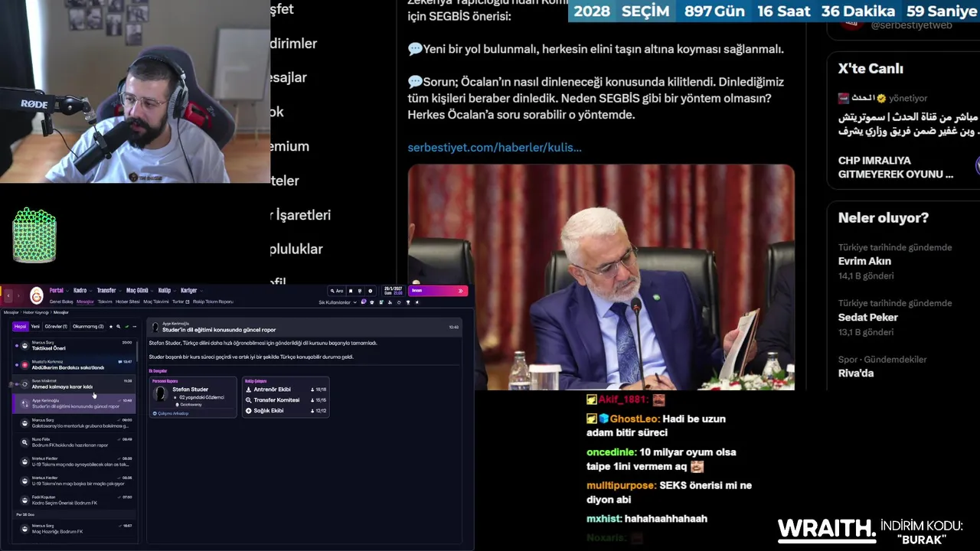Open the Abdülkerim Bardakcı sakatlandı message
Image resolution: width=980 pixels, height=551 pixels.
coord(74,365)
